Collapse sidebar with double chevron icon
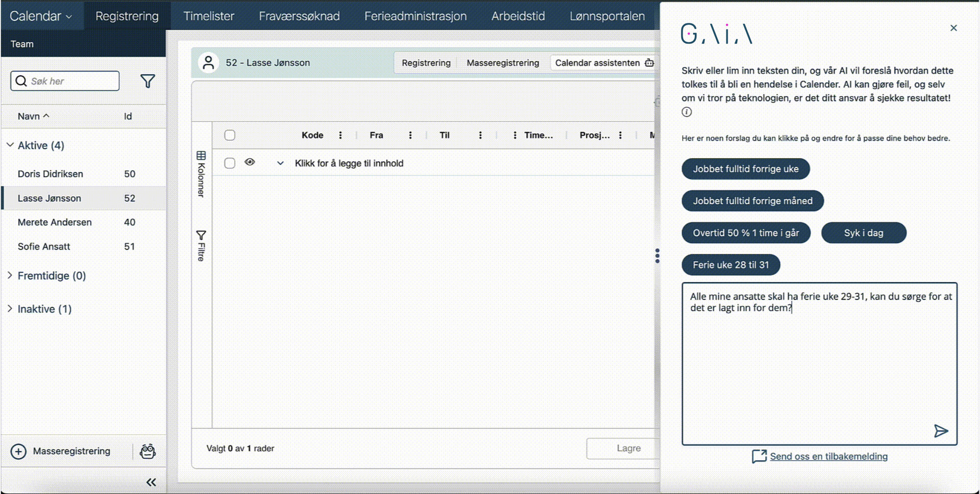The image size is (980, 494). pyautogui.click(x=151, y=482)
